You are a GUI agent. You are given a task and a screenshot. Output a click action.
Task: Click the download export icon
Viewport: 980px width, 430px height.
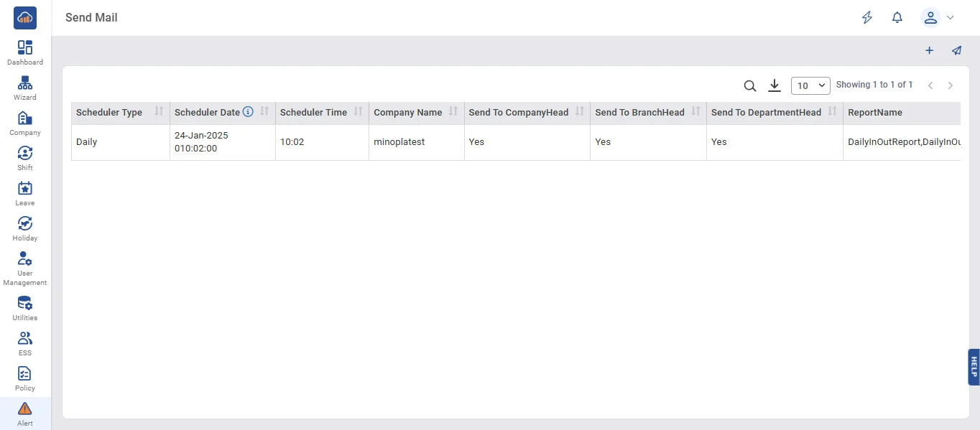pyautogui.click(x=774, y=85)
